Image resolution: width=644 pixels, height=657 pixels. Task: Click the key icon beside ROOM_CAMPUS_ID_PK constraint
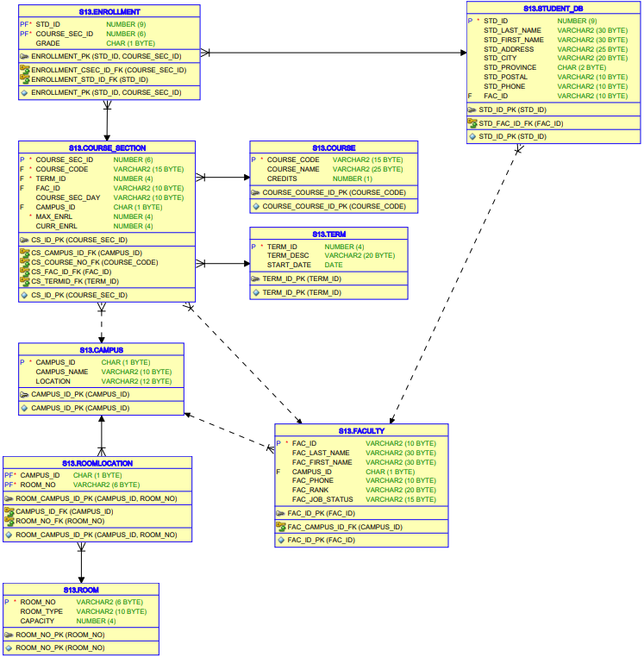pos(9,499)
